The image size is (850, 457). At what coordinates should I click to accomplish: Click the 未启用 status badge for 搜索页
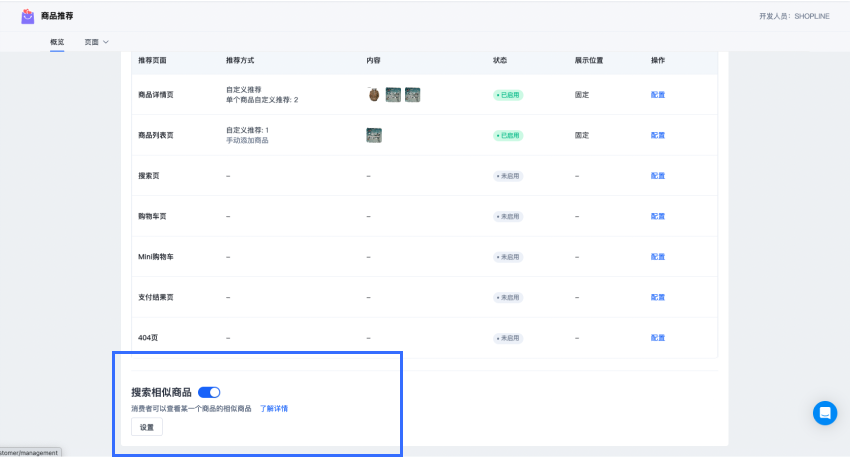tap(508, 176)
